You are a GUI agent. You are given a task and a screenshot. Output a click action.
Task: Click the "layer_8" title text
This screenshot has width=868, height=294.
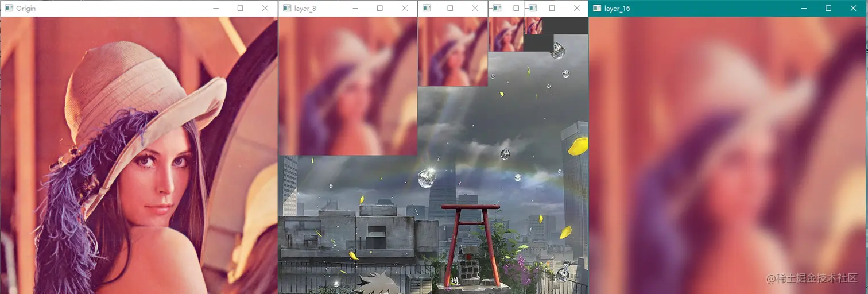point(305,9)
